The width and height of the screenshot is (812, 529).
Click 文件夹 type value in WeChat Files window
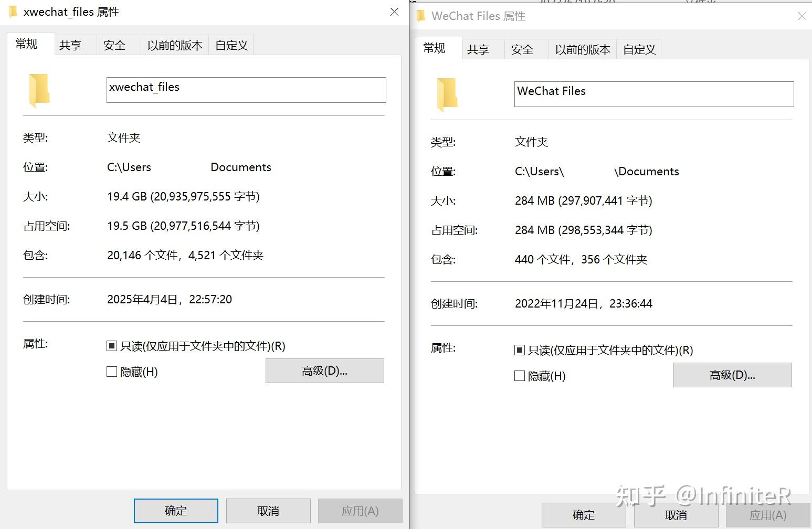532,142
